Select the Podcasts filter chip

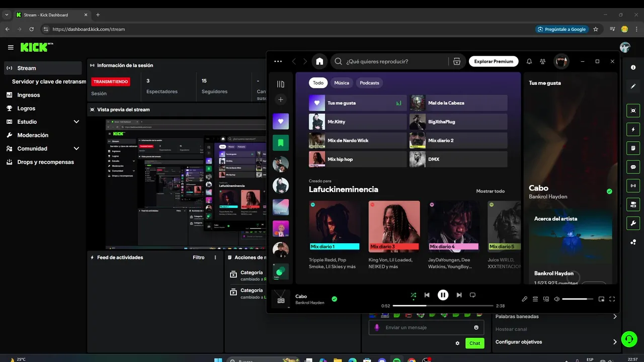[x=369, y=83]
